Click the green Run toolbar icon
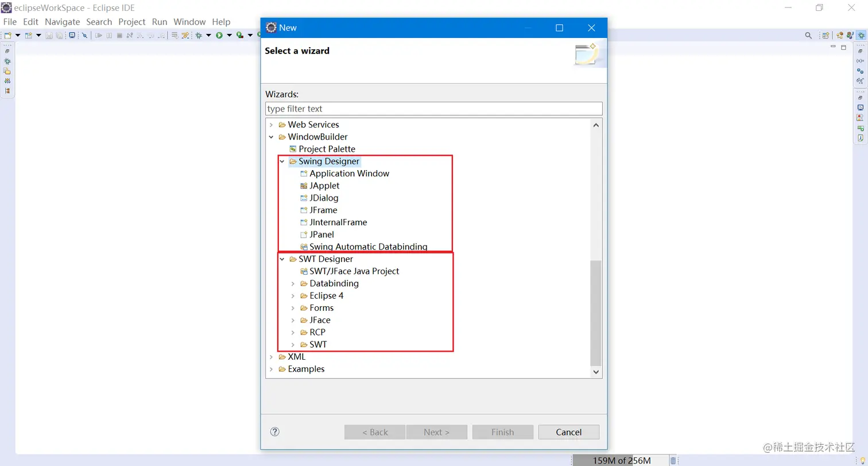868x466 pixels. pyautogui.click(x=219, y=35)
